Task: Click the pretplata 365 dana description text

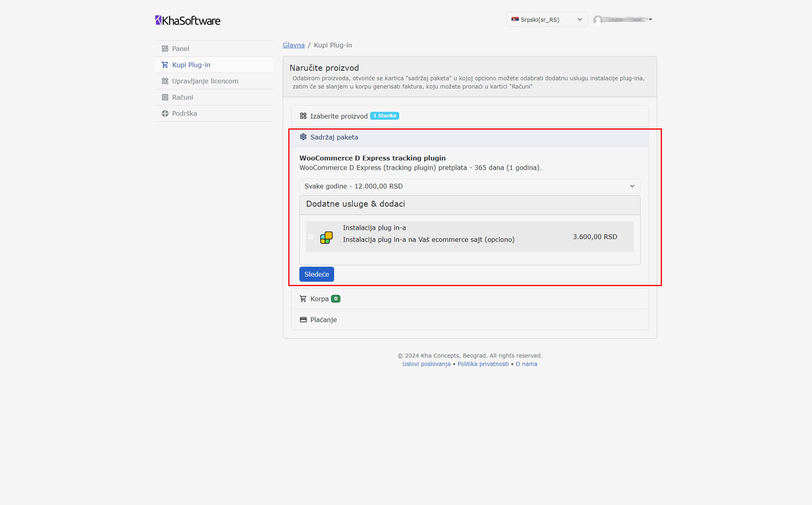Action: point(420,168)
